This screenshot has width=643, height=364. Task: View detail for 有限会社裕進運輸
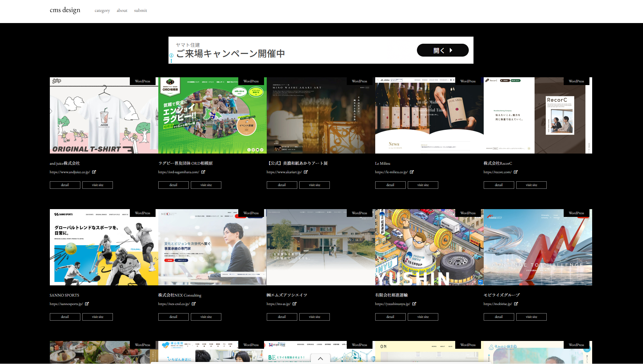point(390,317)
